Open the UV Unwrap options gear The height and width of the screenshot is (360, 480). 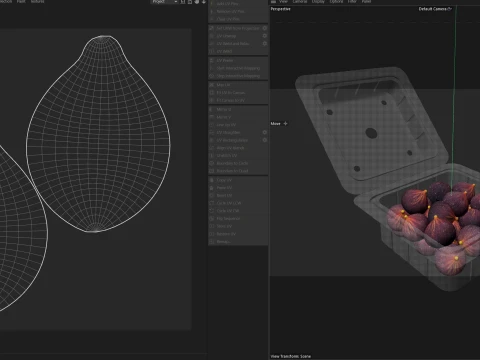click(265, 36)
